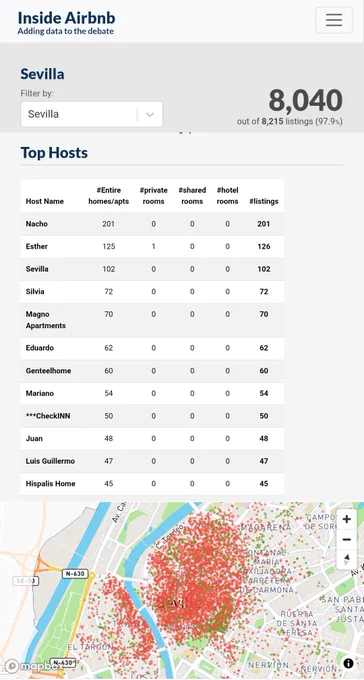Select the Nacho host row

152,224
